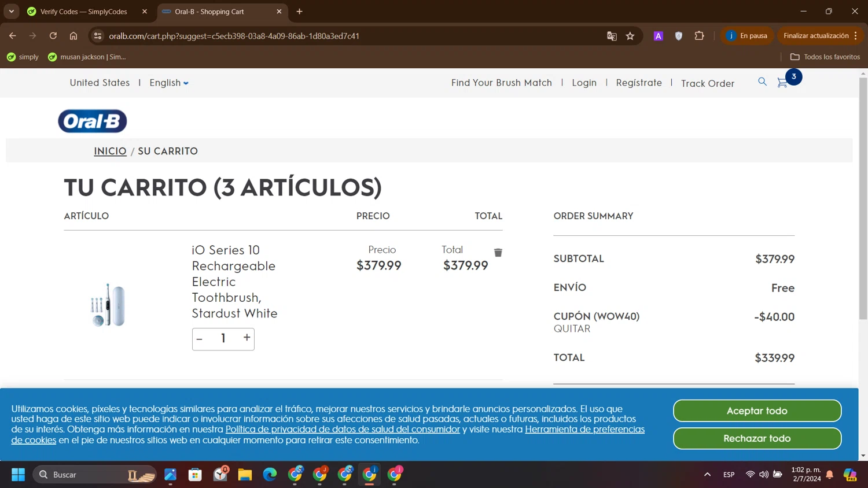The image size is (868, 488).
Task: Click the iO Series 10 toothbrush thumbnail
Action: (108, 305)
